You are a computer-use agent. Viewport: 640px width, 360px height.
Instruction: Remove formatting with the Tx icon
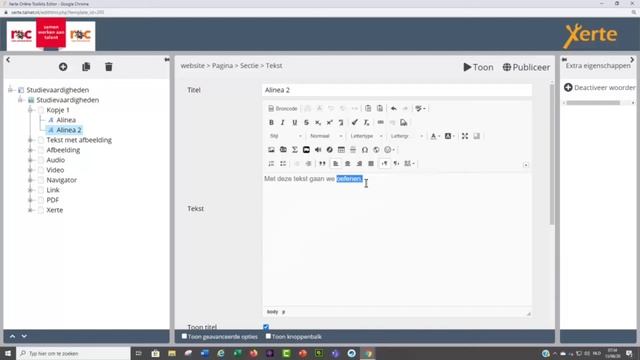pyautogui.click(x=366, y=122)
